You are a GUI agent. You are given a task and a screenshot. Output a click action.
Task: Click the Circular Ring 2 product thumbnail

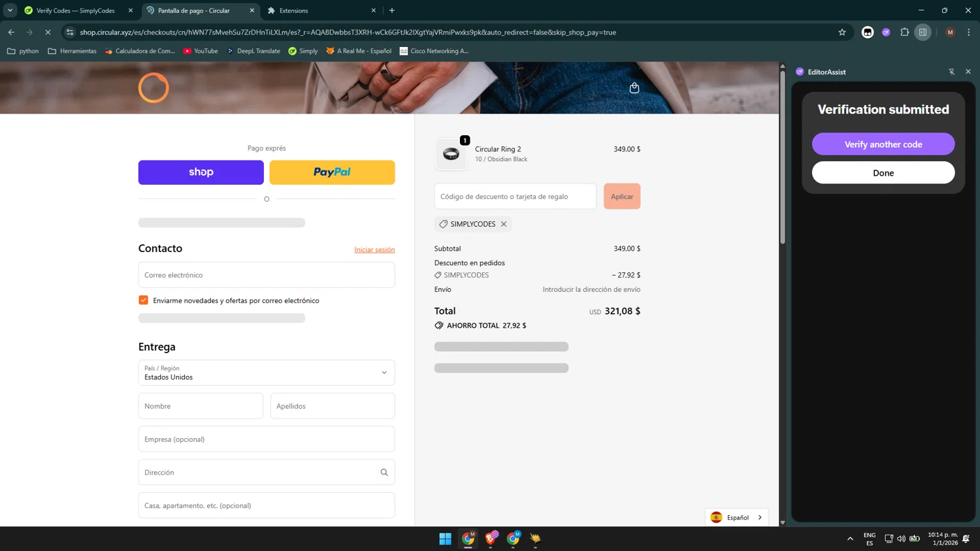tap(451, 154)
